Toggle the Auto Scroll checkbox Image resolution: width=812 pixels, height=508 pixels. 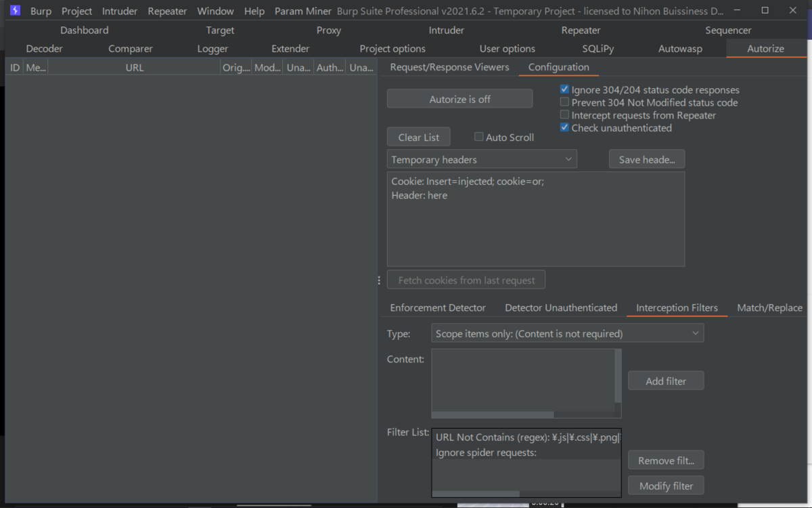point(479,137)
